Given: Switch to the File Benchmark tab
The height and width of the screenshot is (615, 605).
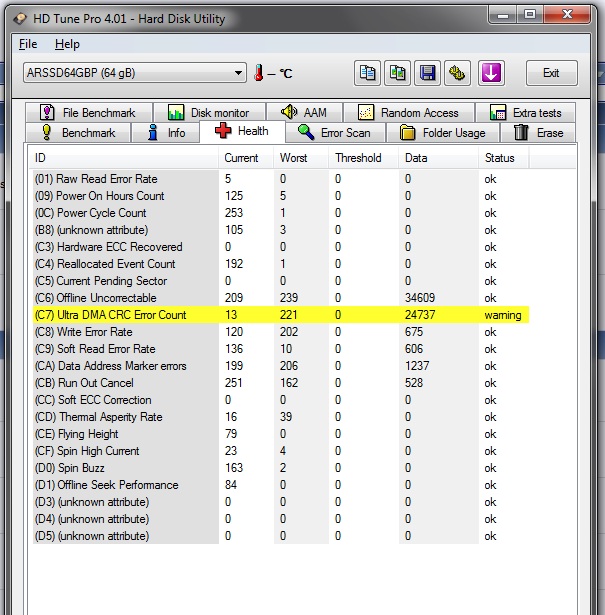Looking at the screenshot, I should [x=89, y=113].
